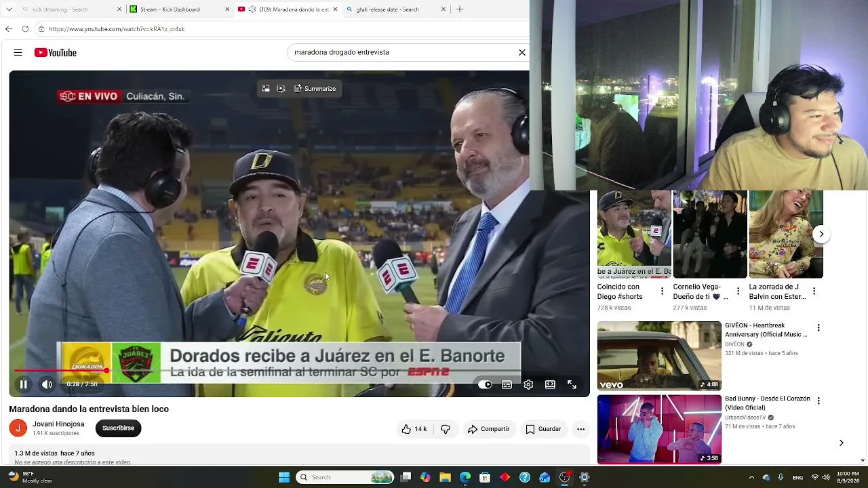Open Bad Bunny - Desde El Corazón title
868x488 pixels.
coord(768,403)
